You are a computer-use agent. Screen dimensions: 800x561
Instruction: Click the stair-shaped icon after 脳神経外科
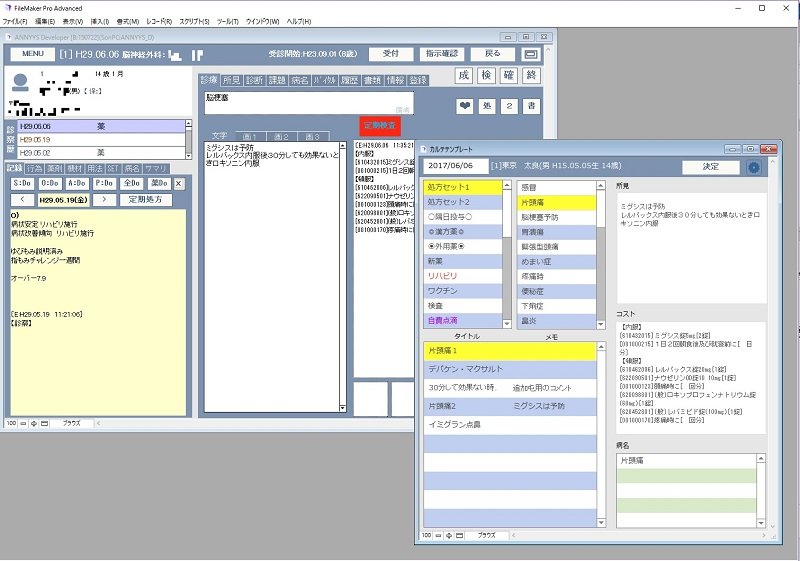click(175, 55)
